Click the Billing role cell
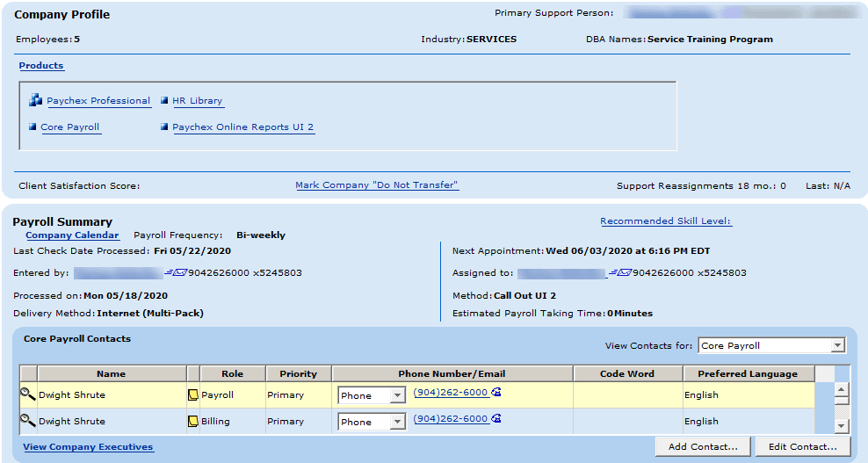 tap(215, 422)
